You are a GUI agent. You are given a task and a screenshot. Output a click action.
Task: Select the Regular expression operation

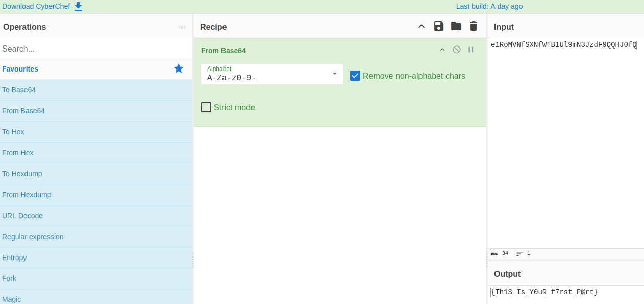(x=96, y=237)
